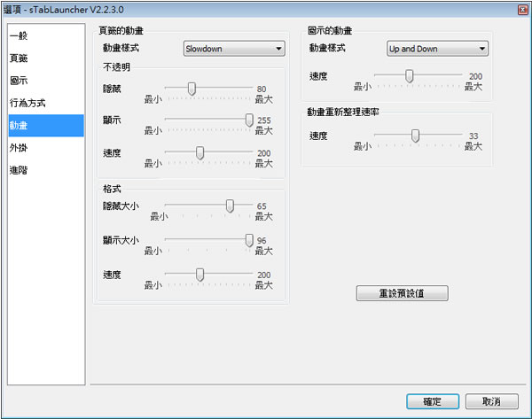The width and height of the screenshot is (532, 419).
Task: Cancel with the 取消 button
Action: [491, 401]
